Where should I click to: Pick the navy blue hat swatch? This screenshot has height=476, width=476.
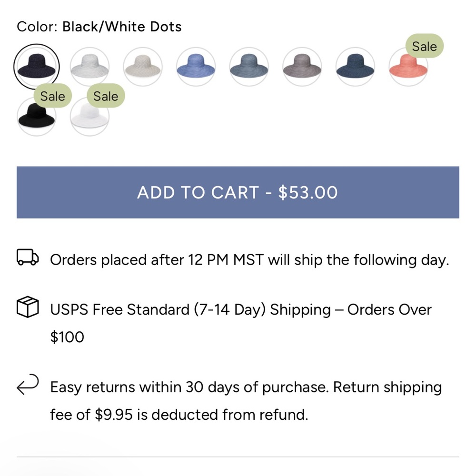point(355,67)
